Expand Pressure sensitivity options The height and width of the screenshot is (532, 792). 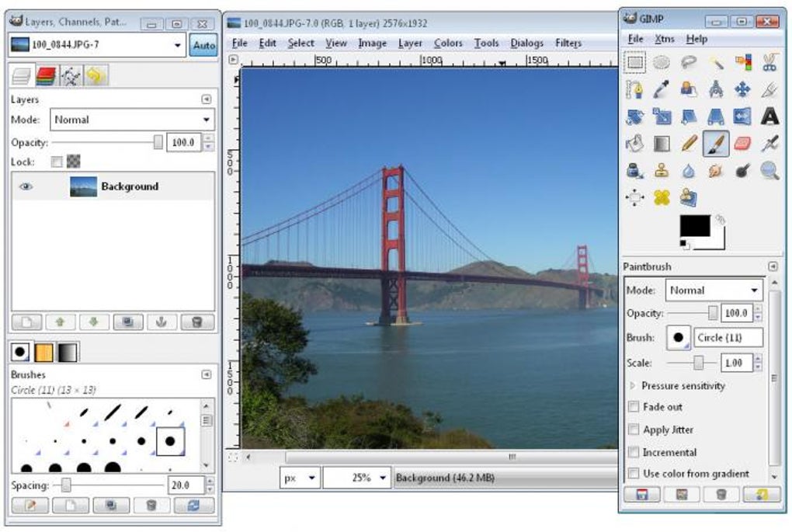(632, 385)
